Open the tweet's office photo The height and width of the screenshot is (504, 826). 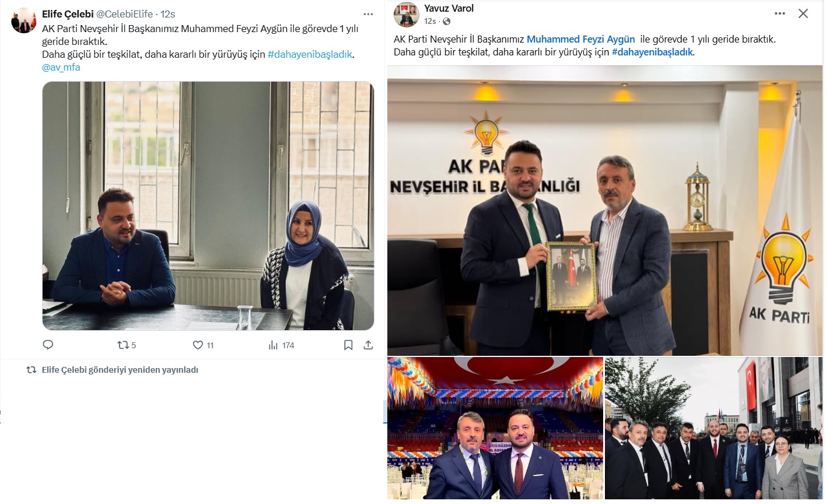(x=208, y=206)
